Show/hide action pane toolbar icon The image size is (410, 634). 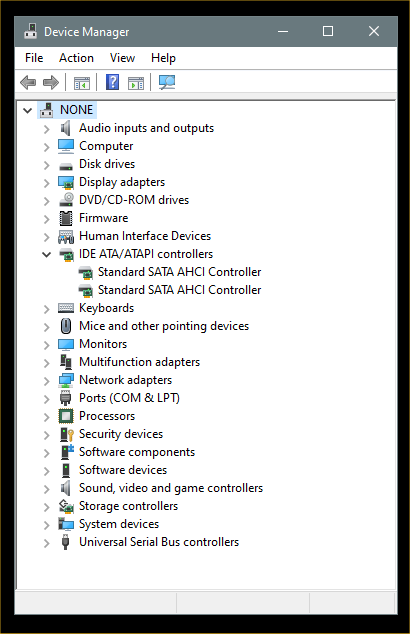point(136,83)
